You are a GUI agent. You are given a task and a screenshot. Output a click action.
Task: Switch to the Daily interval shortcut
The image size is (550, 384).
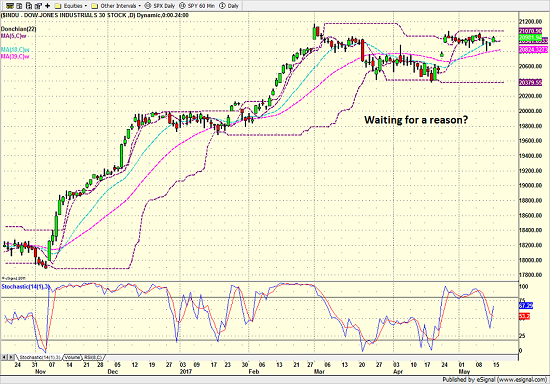229,6
